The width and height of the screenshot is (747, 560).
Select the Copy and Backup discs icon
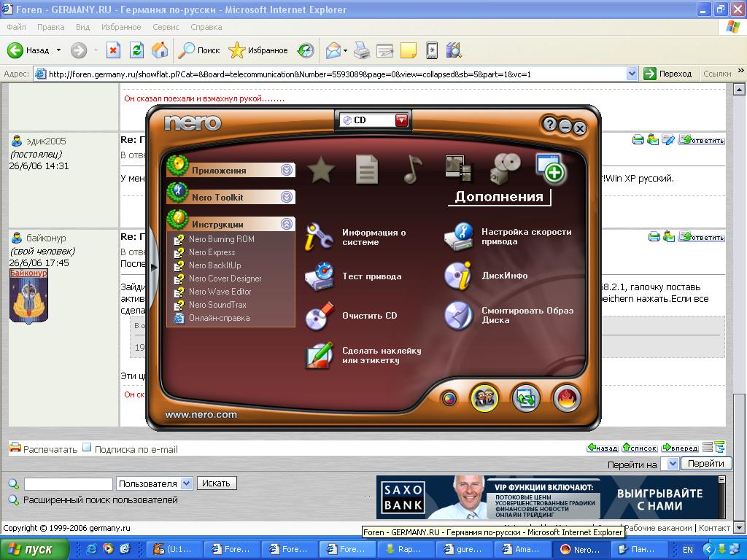coord(505,170)
